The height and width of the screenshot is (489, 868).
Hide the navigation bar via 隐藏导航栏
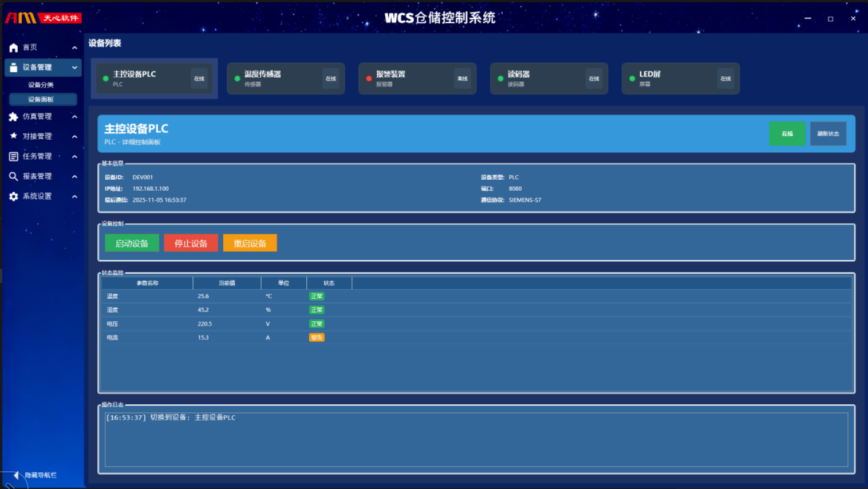[x=40, y=475]
